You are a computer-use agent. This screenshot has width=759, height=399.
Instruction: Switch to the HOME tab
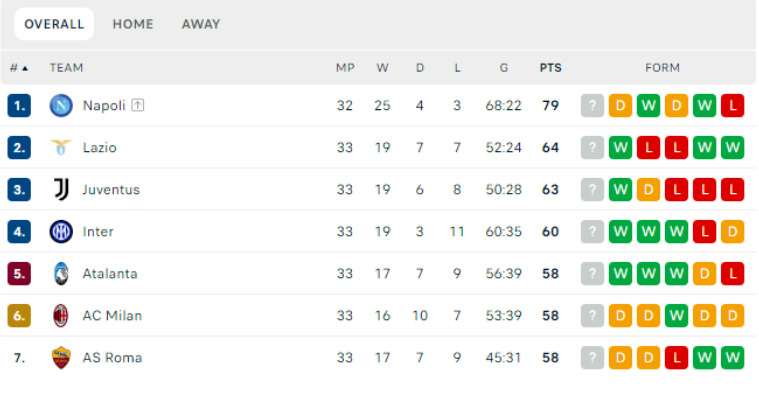pyautogui.click(x=133, y=24)
